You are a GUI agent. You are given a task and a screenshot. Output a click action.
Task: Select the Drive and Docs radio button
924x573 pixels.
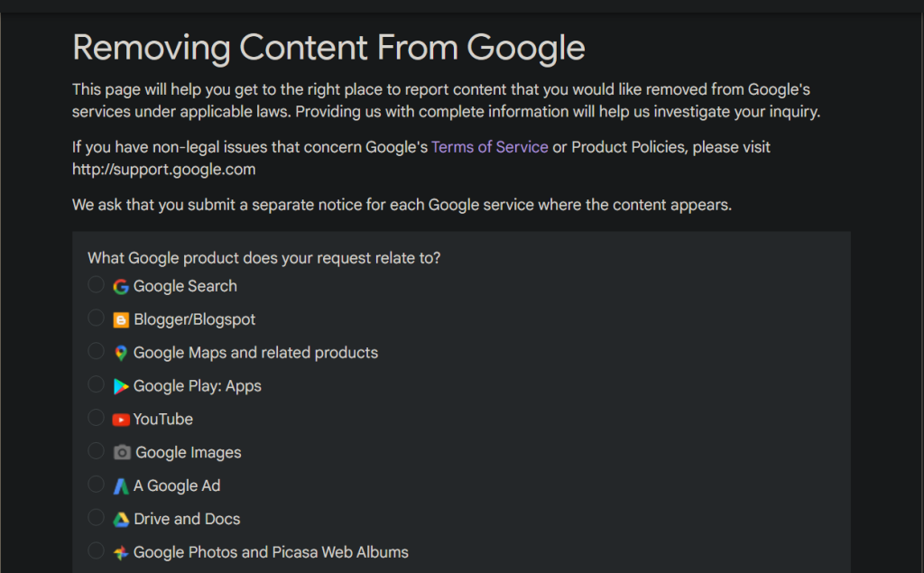(96, 518)
